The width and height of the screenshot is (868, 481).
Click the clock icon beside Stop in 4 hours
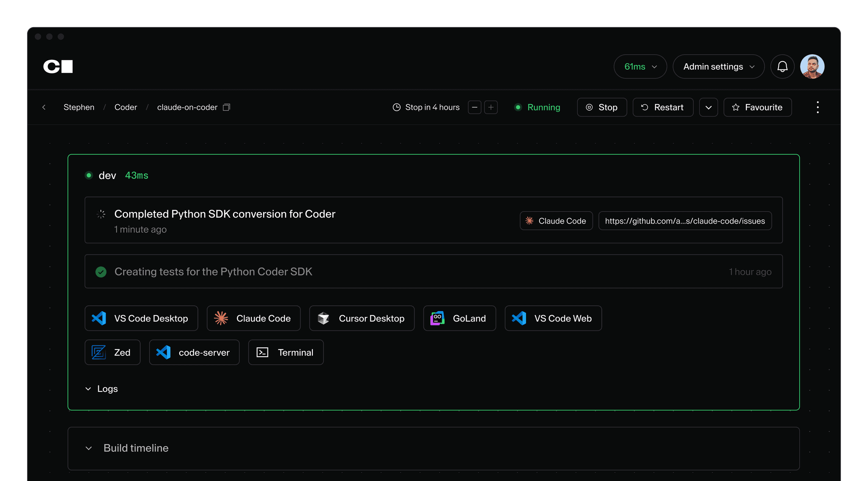click(x=397, y=107)
